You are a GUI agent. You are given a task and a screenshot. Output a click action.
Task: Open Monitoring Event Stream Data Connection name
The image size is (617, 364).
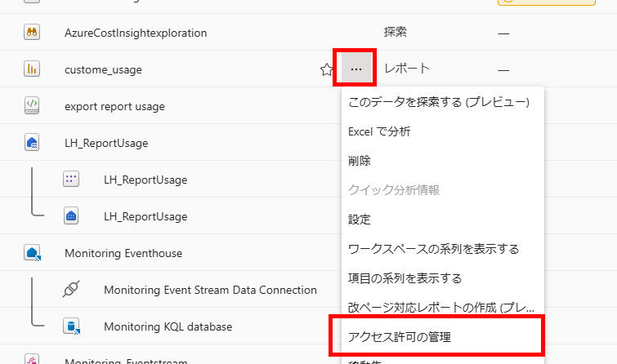210,290
